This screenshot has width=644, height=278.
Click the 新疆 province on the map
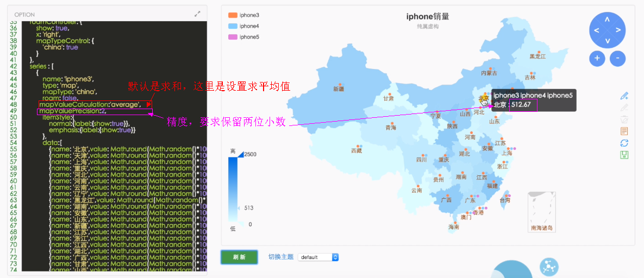pyautogui.click(x=339, y=89)
